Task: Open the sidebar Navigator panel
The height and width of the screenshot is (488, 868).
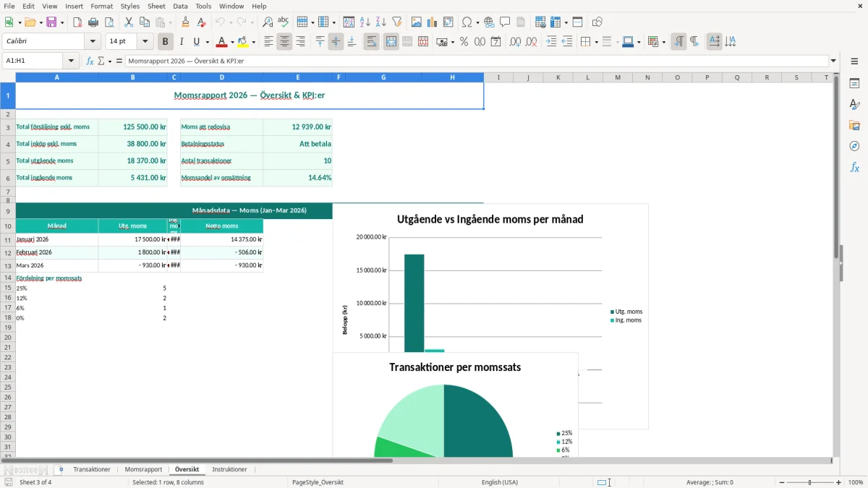Action: coord(854,146)
